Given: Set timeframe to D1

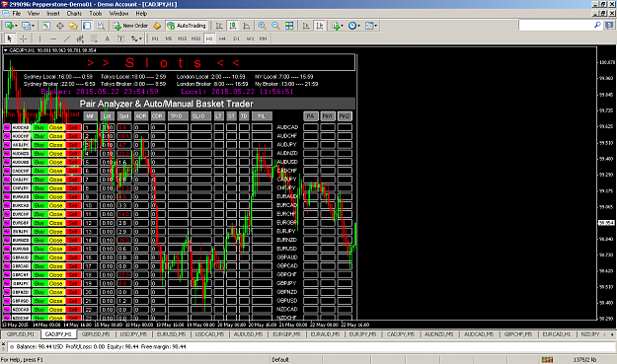Looking at the screenshot, I should [x=236, y=38].
